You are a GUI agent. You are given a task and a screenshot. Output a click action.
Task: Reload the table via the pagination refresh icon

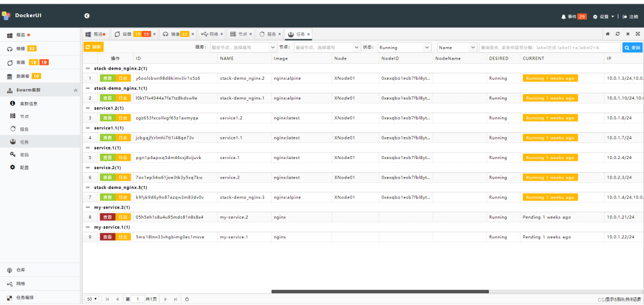pyautogui.click(x=187, y=299)
